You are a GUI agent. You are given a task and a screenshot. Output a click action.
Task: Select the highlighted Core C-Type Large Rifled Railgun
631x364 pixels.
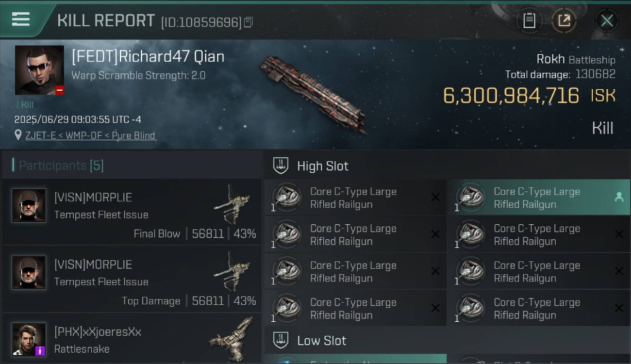[x=538, y=198]
